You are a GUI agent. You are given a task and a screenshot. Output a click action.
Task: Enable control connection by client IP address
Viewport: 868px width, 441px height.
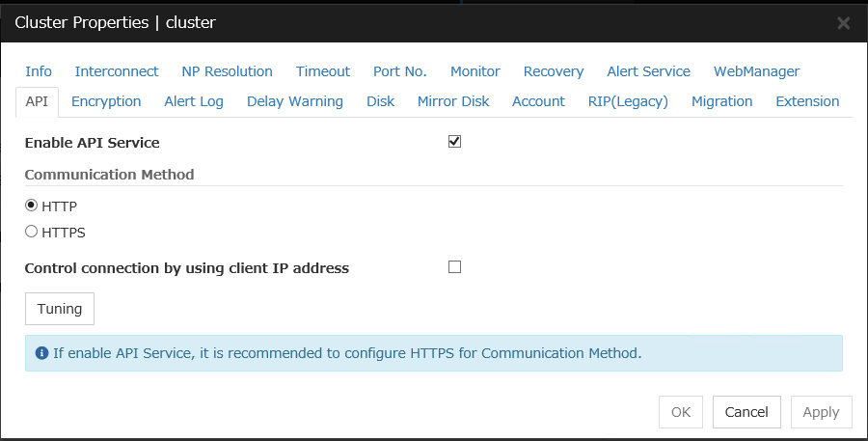click(454, 267)
